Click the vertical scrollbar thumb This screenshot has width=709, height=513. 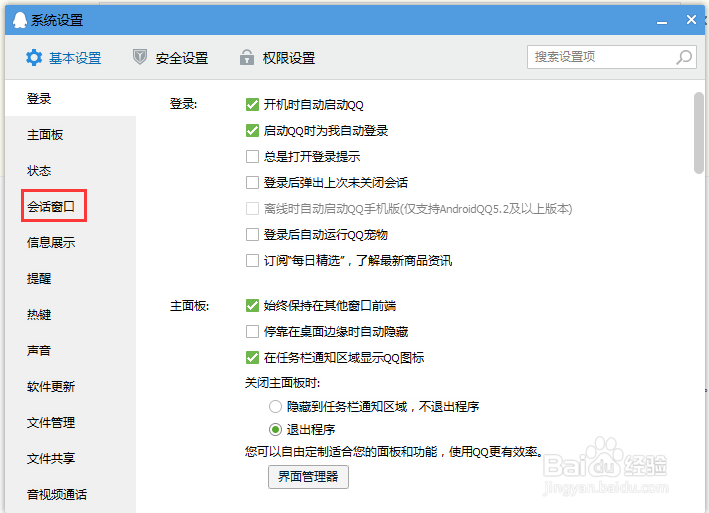[699, 133]
